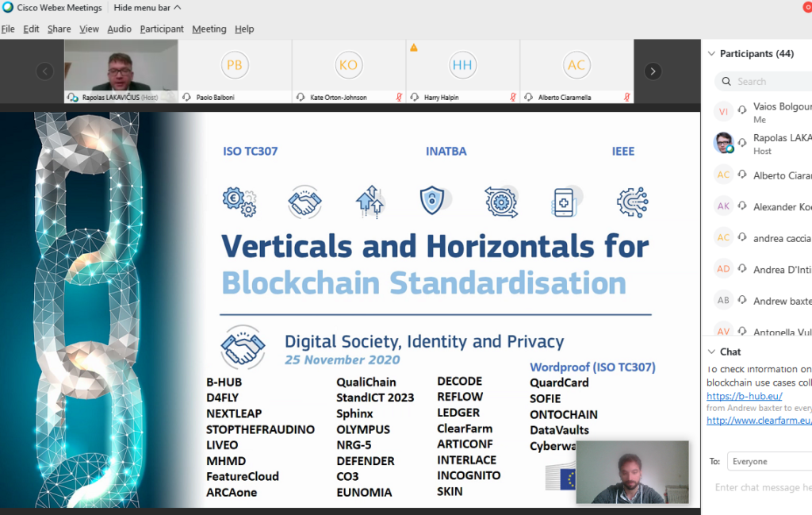Click the muted microphone icon on Kate Orton-Johnson's tile
Screen dimensions: 812x515
[400, 97]
